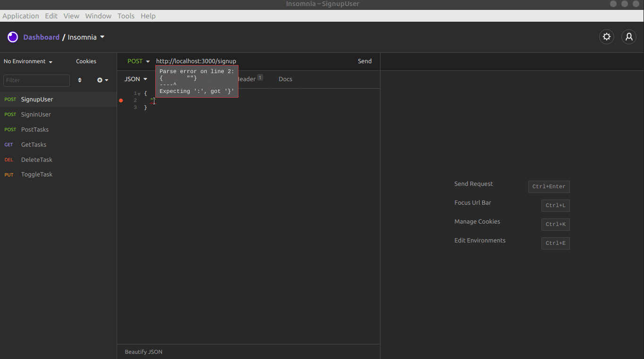644x359 pixels.
Task: Select the SignupUser request
Action: (58, 100)
